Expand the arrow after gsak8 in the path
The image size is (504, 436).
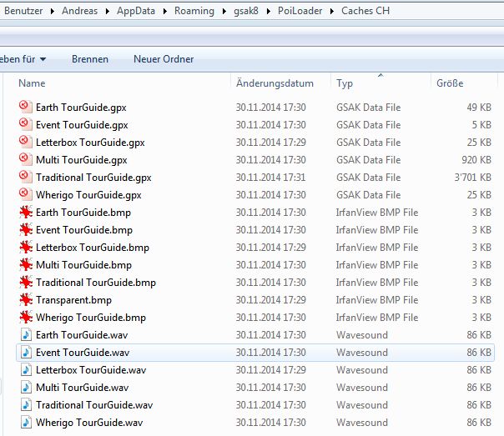point(269,11)
